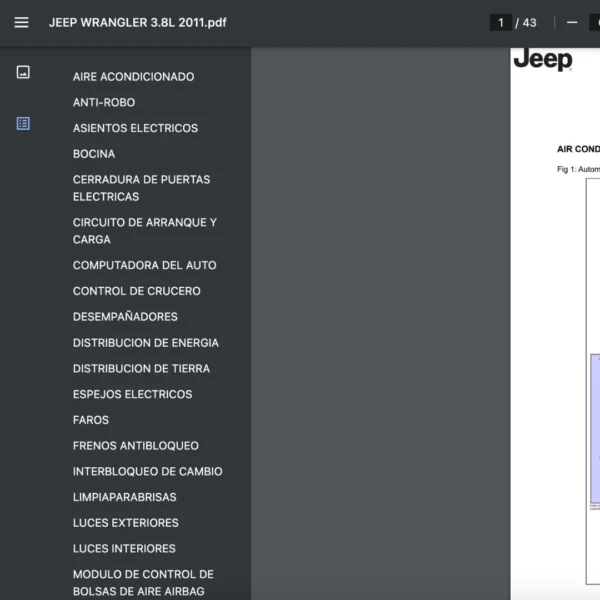Viewport: 600px width, 600px height.
Task: Select the BOCINA outline entry
Action: point(94,154)
